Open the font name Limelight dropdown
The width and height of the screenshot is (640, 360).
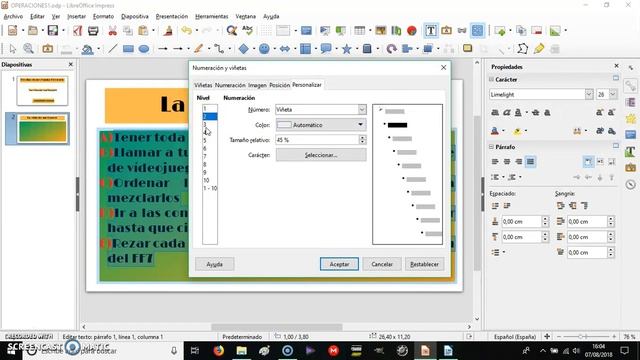[x=589, y=94]
